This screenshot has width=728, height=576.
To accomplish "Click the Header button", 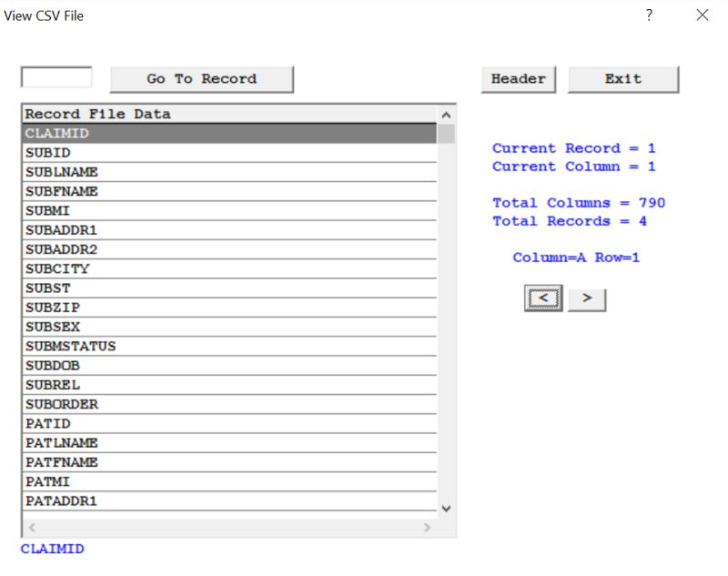I will point(517,79).
